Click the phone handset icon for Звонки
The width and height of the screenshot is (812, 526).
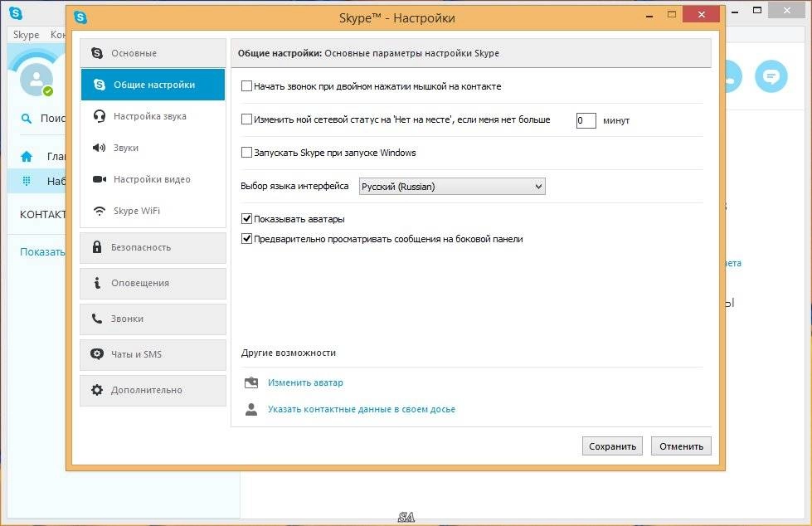[x=97, y=319]
